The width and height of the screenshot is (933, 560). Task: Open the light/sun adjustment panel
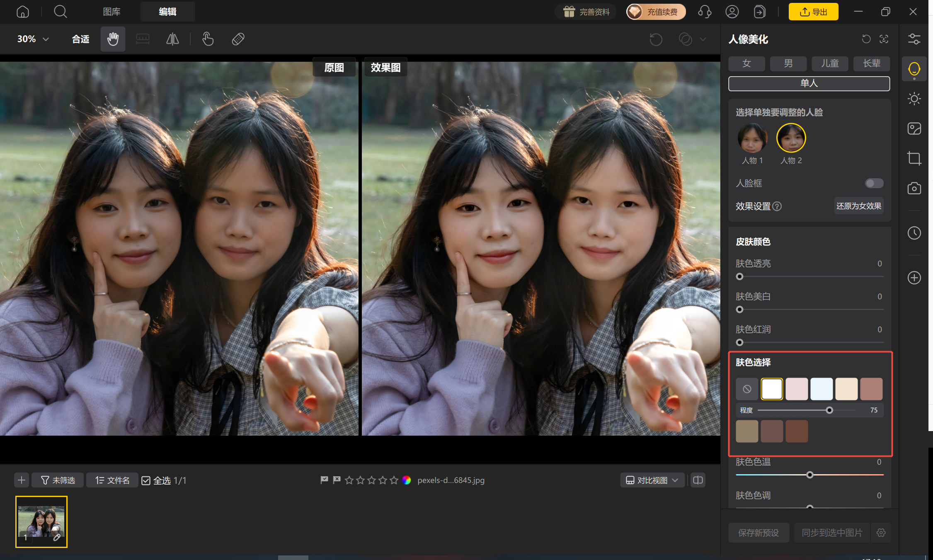point(914,99)
